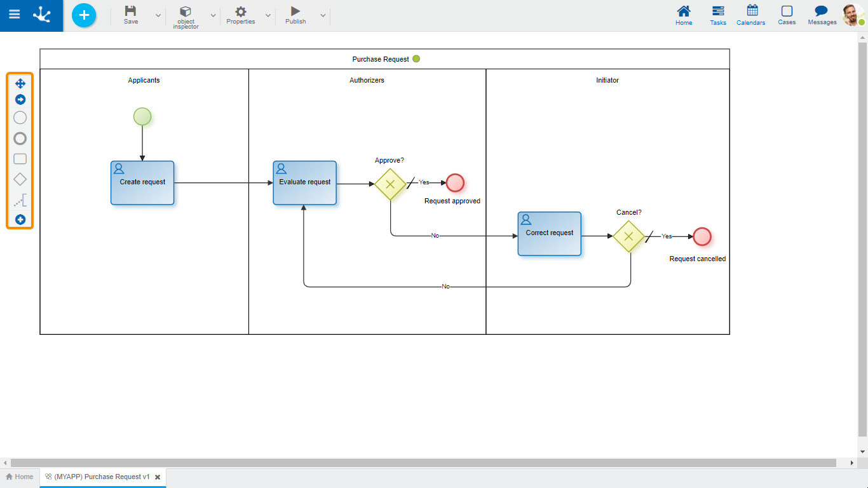Select the move/pan tool in the palette

20,83
